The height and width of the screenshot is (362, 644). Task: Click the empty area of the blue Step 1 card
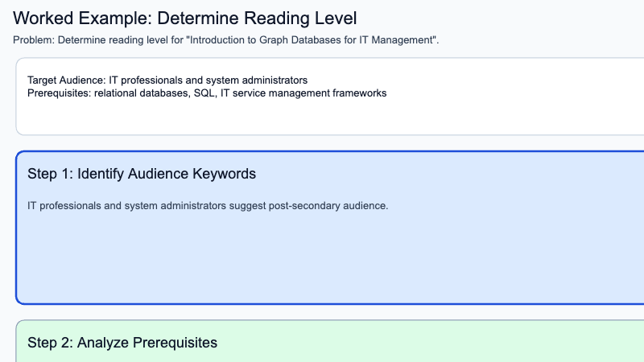322,257
